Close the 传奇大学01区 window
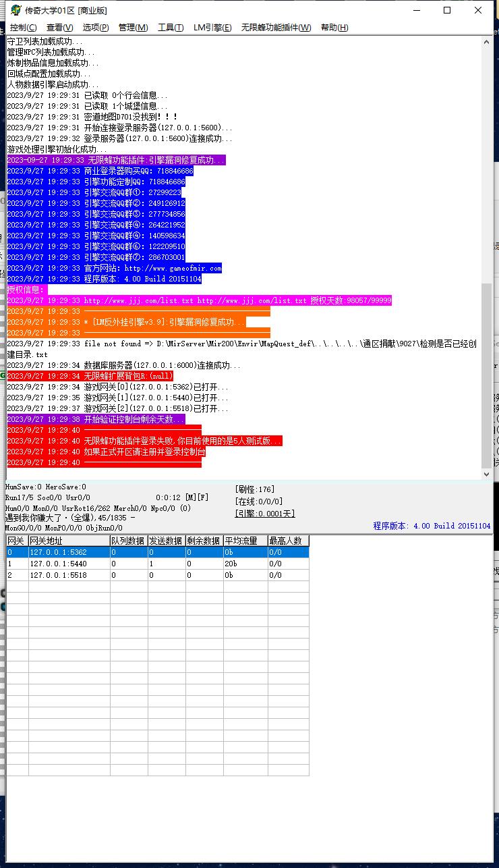This screenshot has height=868, width=499. [478, 10]
